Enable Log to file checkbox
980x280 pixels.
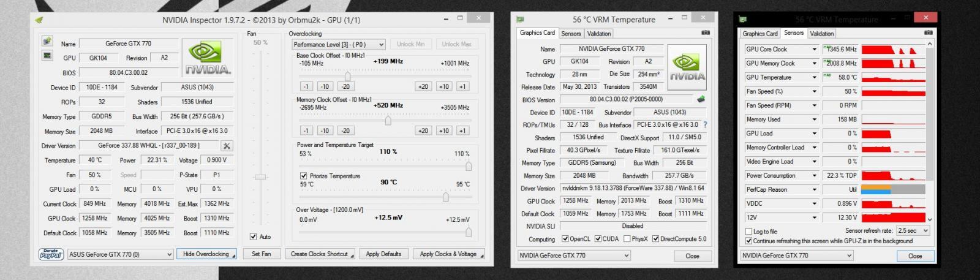pos(748,232)
